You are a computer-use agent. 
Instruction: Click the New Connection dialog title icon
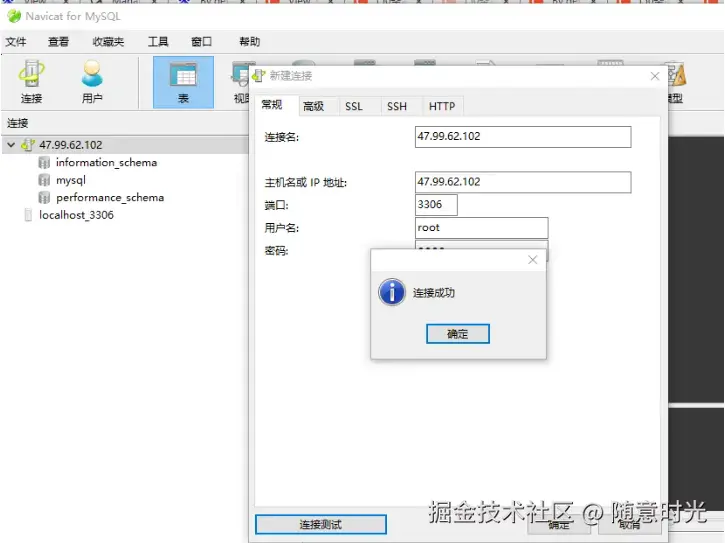coord(259,76)
